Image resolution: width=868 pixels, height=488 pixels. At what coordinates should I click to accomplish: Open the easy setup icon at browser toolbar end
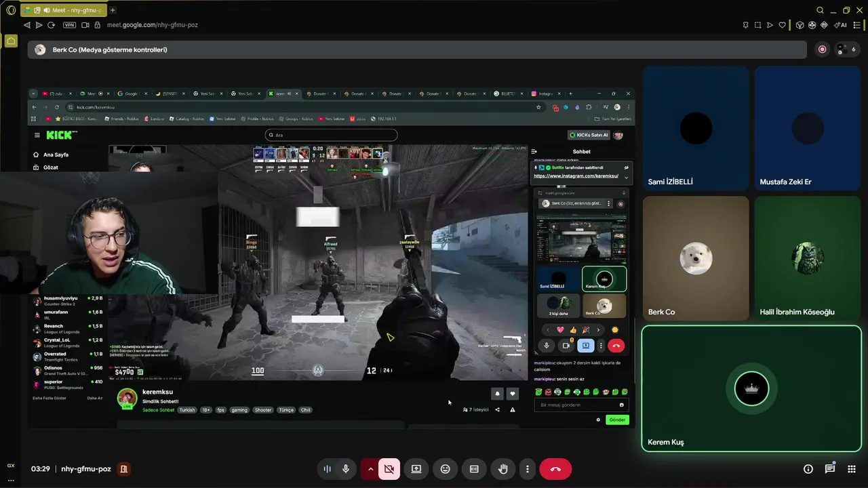tap(856, 25)
